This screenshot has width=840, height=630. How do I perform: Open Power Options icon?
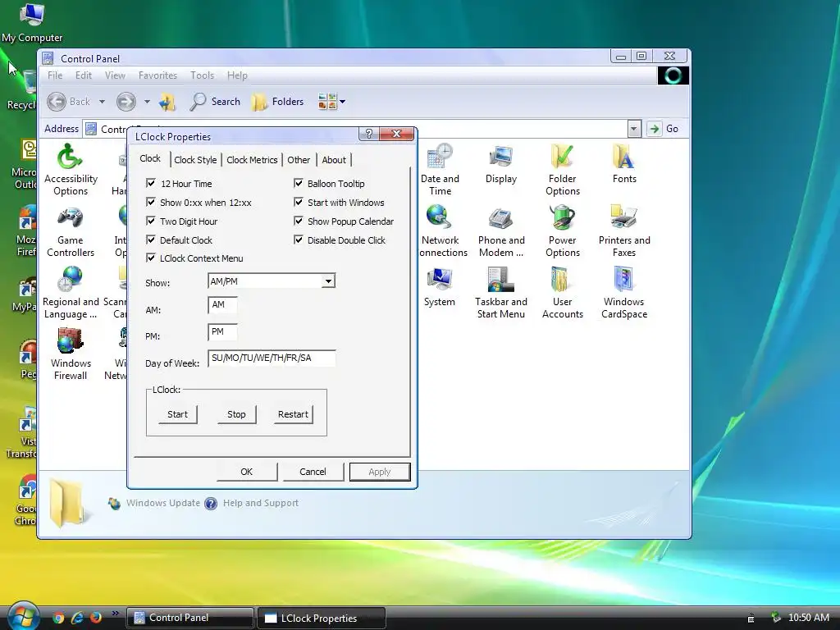[x=563, y=232]
